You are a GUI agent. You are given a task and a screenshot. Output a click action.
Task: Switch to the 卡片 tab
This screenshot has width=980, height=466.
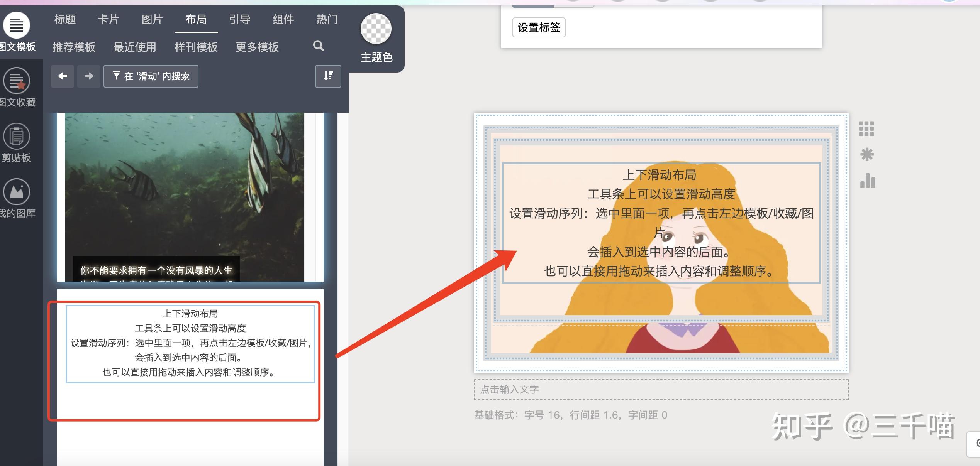pyautogui.click(x=109, y=19)
